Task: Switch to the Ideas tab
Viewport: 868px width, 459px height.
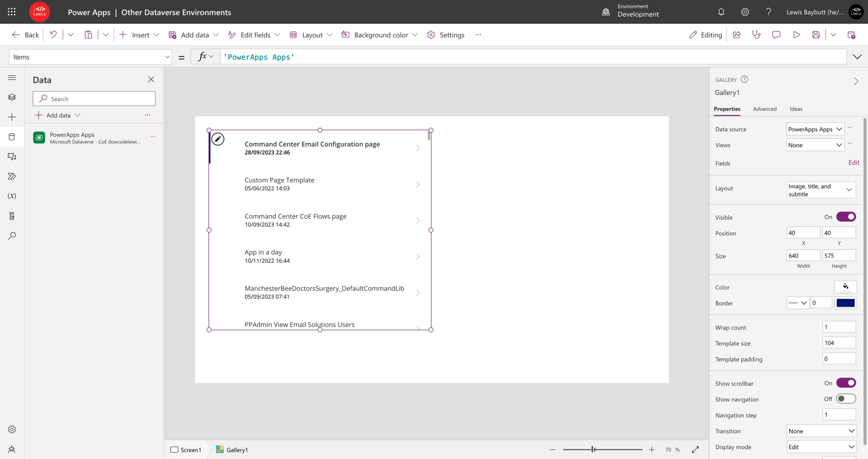Action: 796,109
